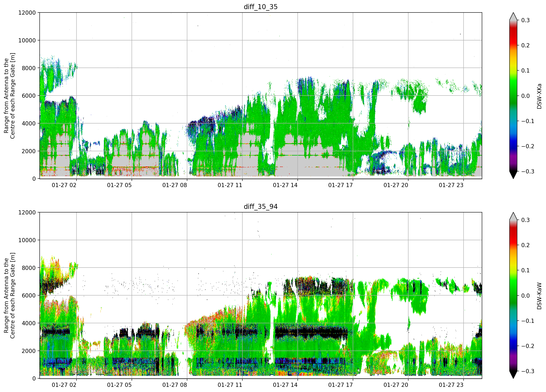Click the DSW-XKa colorbar gradient

(x=513, y=96)
